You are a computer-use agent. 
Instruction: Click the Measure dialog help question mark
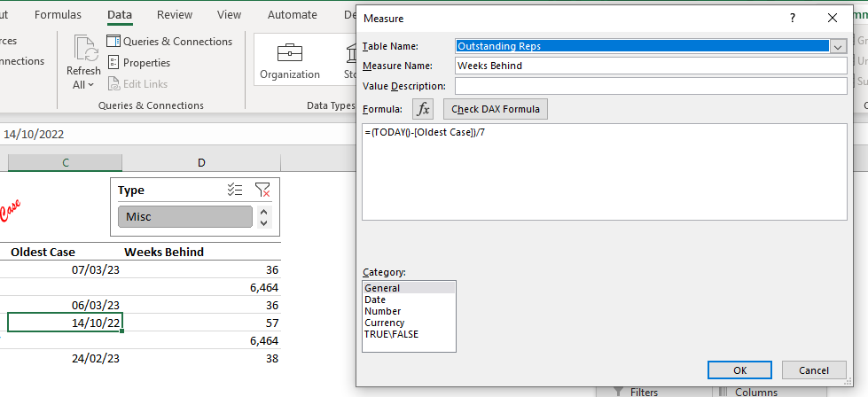point(793,19)
